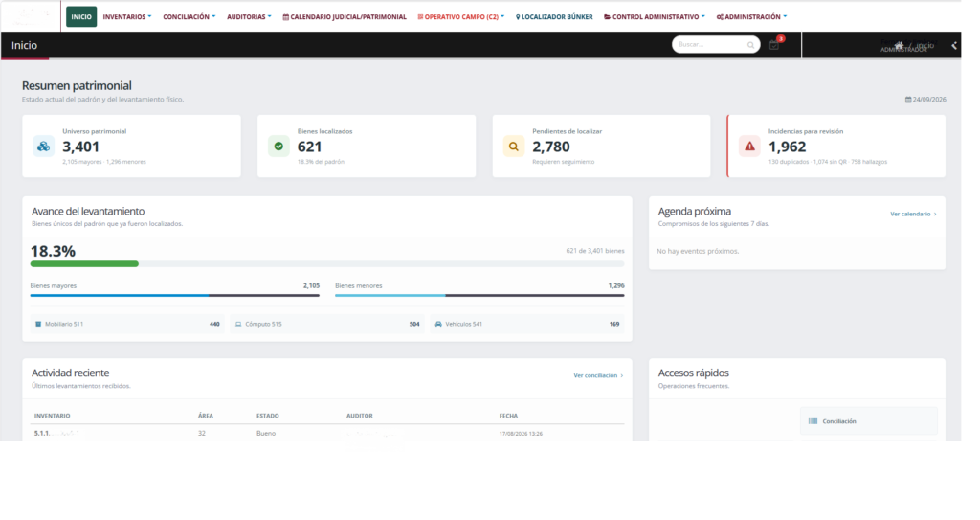Click the Cómputo 515 laptop icon
Viewport: 980px width, 520px height.
(x=238, y=324)
